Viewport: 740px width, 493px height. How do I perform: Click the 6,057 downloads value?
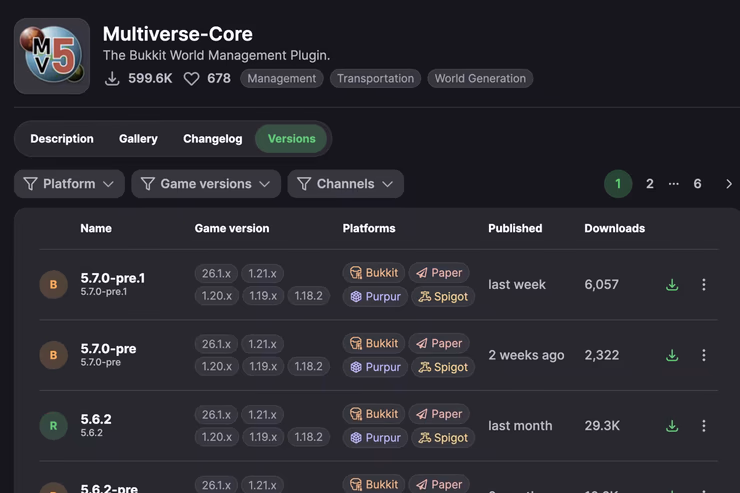[601, 284]
